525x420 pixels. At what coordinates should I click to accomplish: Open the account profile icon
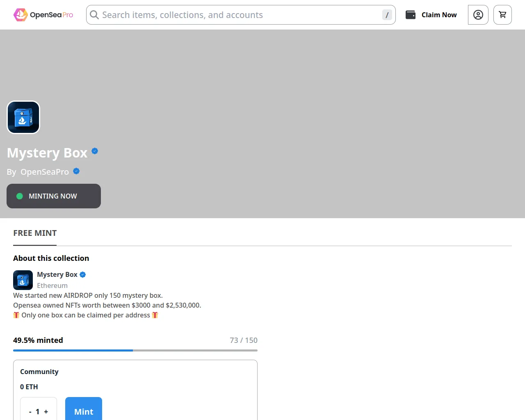pos(478,15)
